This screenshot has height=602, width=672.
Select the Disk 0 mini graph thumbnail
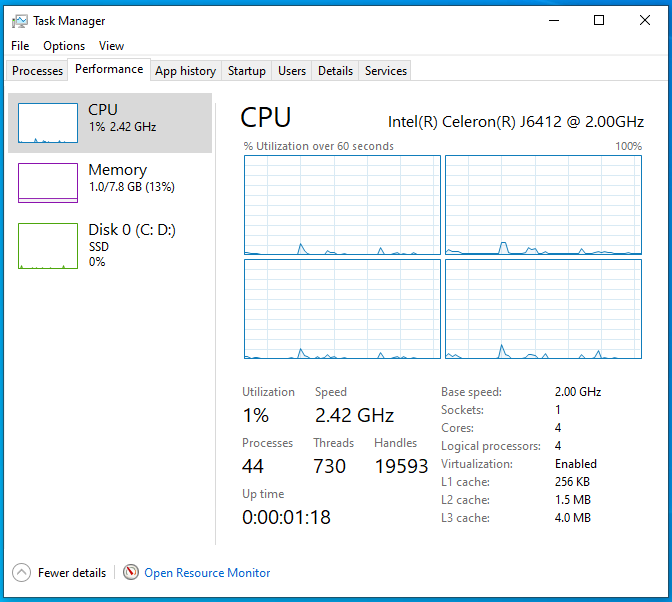tap(48, 246)
